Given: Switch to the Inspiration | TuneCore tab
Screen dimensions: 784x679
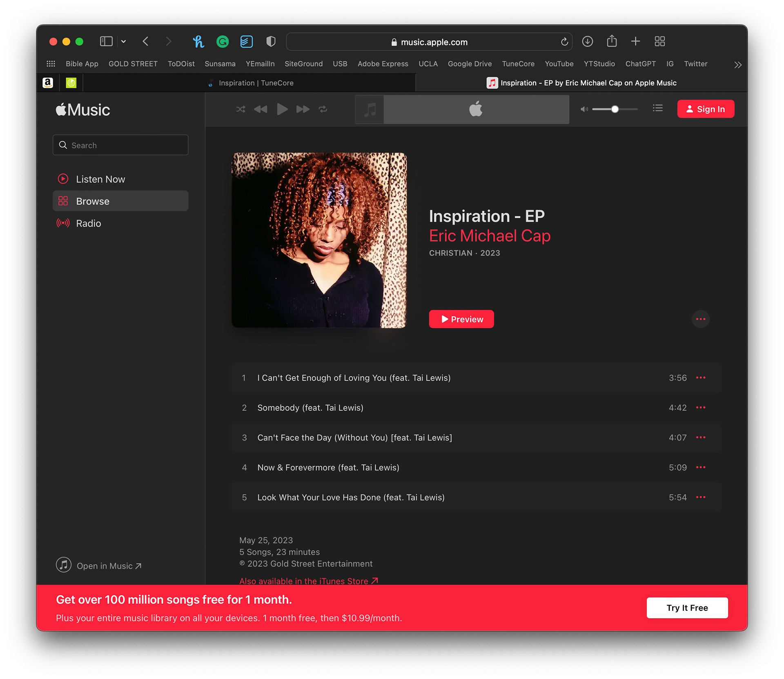Looking at the screenshot, I should click(256, 83).
